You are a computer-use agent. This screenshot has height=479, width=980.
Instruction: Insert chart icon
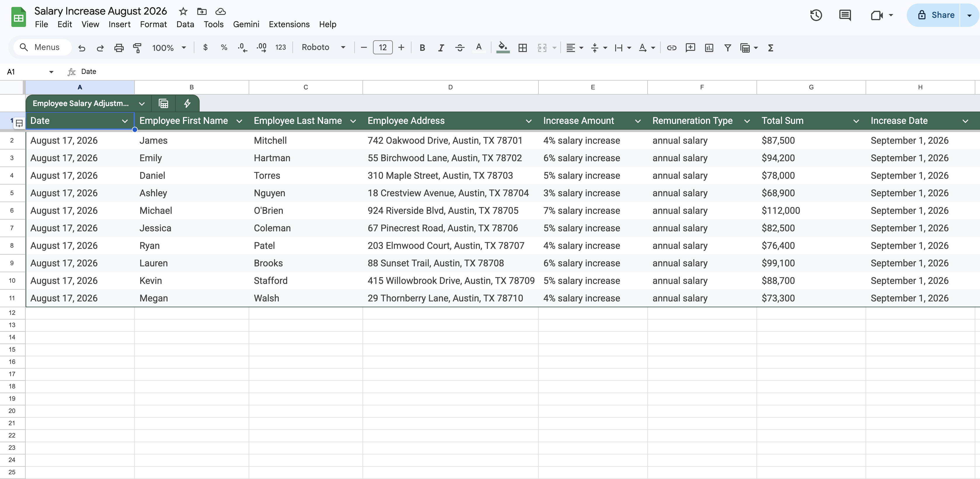(709, 48)
